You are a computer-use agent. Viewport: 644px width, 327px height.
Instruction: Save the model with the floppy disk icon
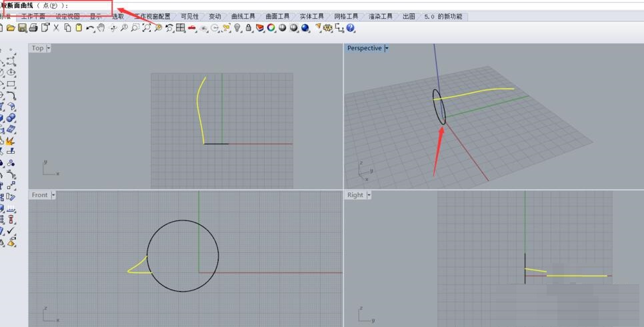coord(22,28)
